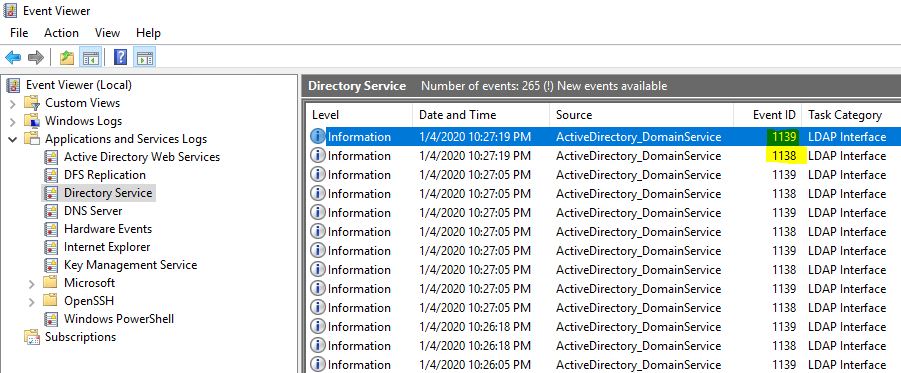Expand the Windows Logs node

(12, 122)
